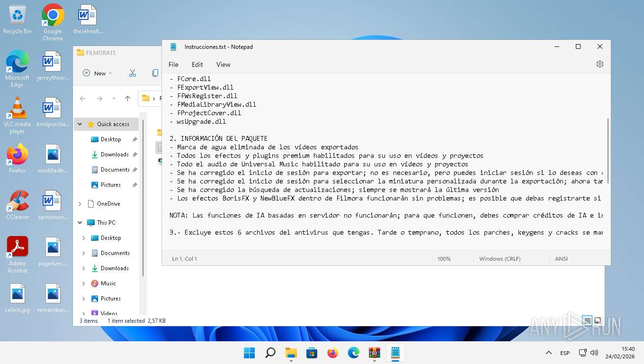Open Firefox desktop shortcut
The height and width of the screenshot is (364, 644).
17,158
